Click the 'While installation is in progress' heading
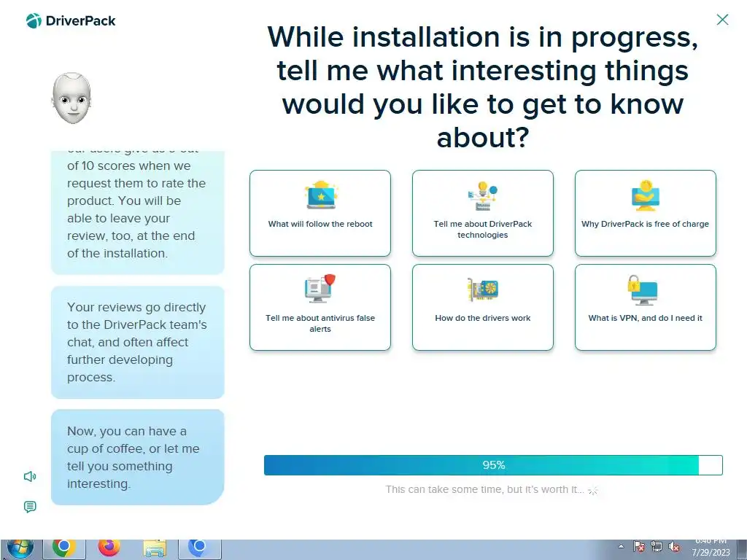This screenshot has height=560, width=747. click(x=483, y=87)
